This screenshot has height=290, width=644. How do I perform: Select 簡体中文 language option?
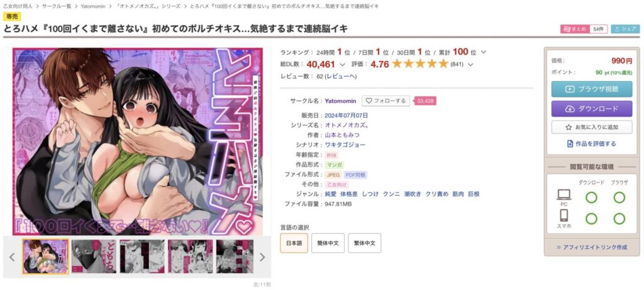[328, 243]
